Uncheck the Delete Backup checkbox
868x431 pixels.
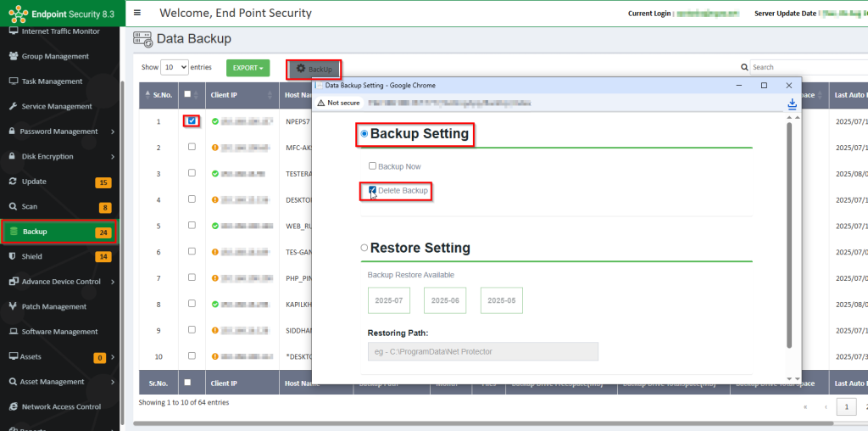click(373, 190)
